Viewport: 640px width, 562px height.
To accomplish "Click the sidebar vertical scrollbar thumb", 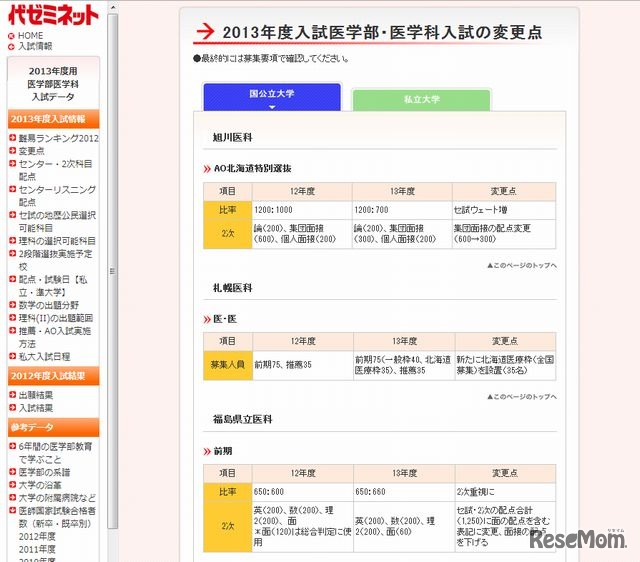I will coord(113,271).
